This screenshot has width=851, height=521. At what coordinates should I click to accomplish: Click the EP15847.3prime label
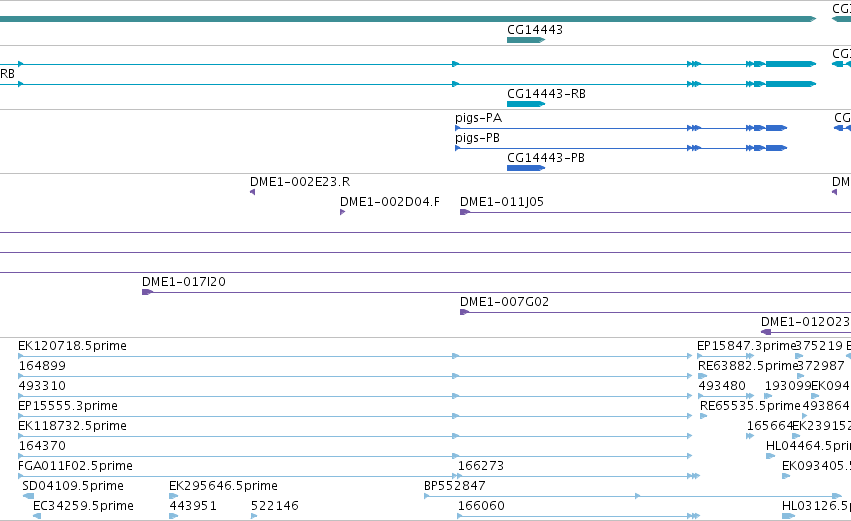(x=746, y=346)
